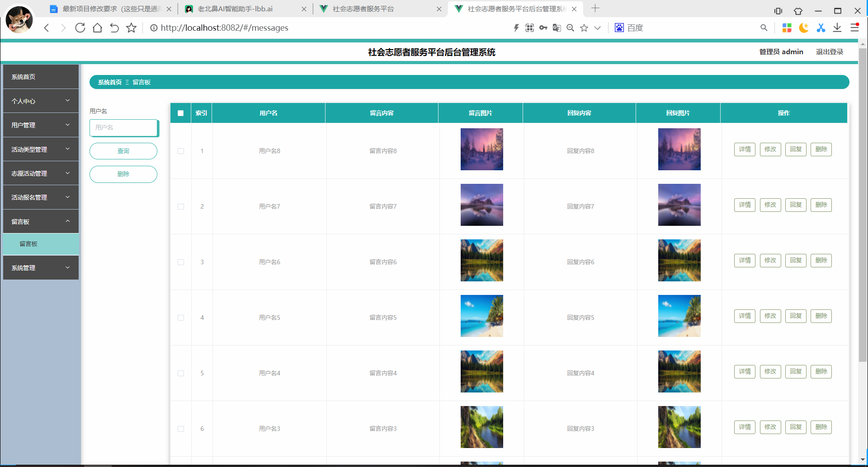Switch to 最新项目修改要求 browser tab
The width and height of the screenshot is (868, 467).
(111, 9)
